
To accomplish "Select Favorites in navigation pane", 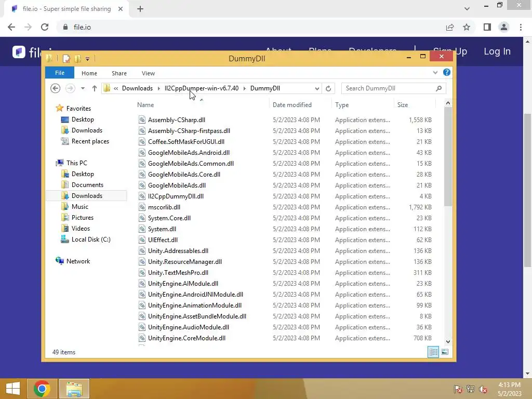I will (78, 109).
